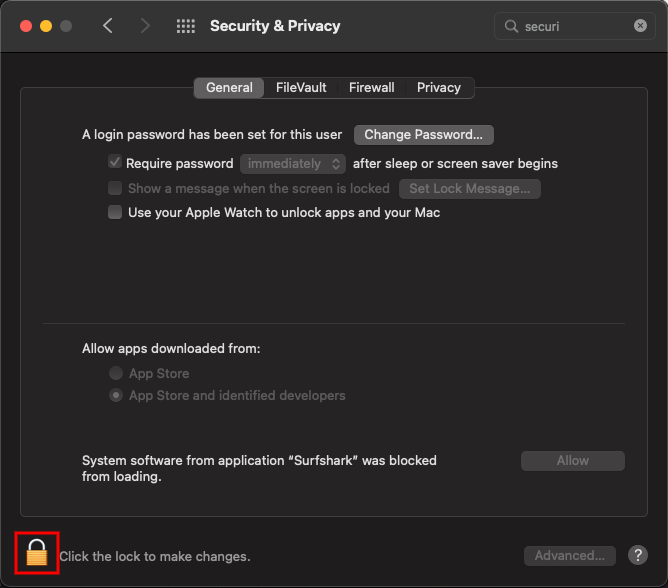The image size is (668, 588).
Task: Open the Privacy tab
Action: click(x=439, y=88)
